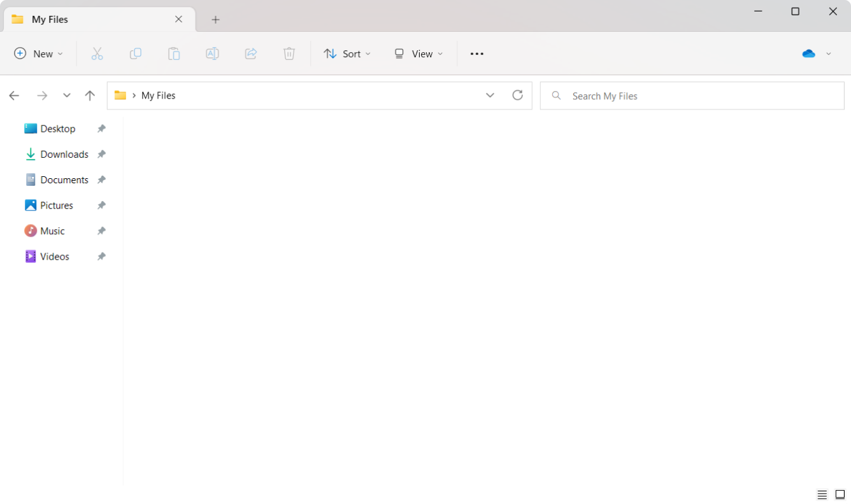Switch to details list view
This screenshot has width=851, height=504.
(x=822, y=494)
